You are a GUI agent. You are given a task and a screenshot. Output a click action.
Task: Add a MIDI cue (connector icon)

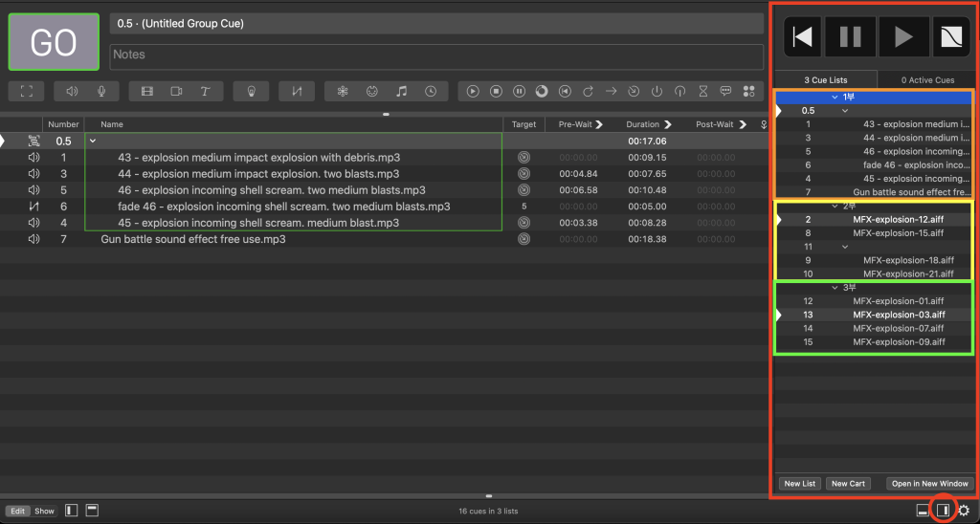click(372, 91)
